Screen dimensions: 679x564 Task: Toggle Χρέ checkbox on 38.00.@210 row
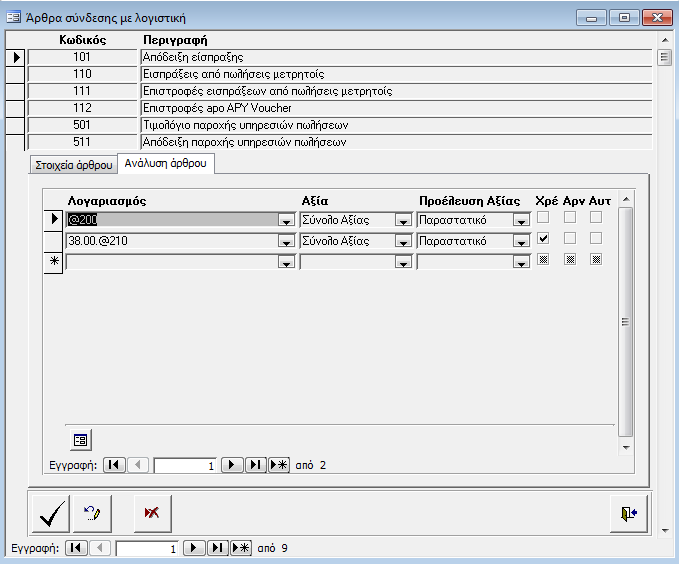[542, 240]
